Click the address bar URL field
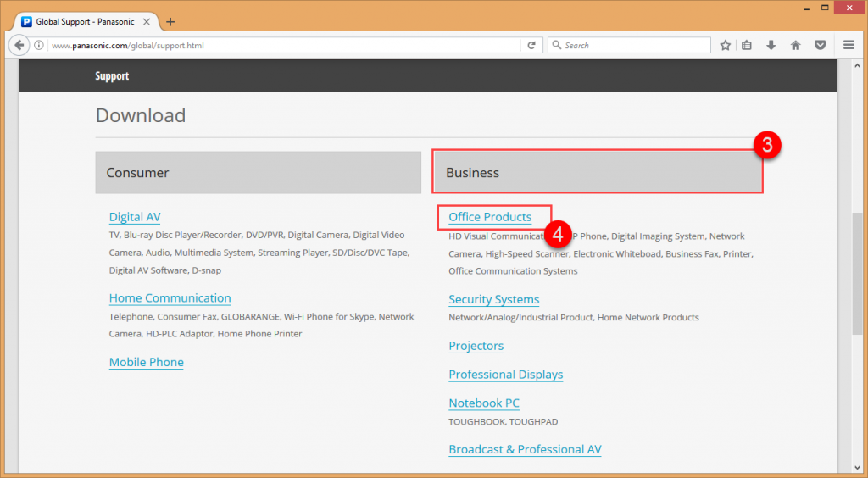The height and width of the screenshot is (478, 868). click(x=284, y=46)
